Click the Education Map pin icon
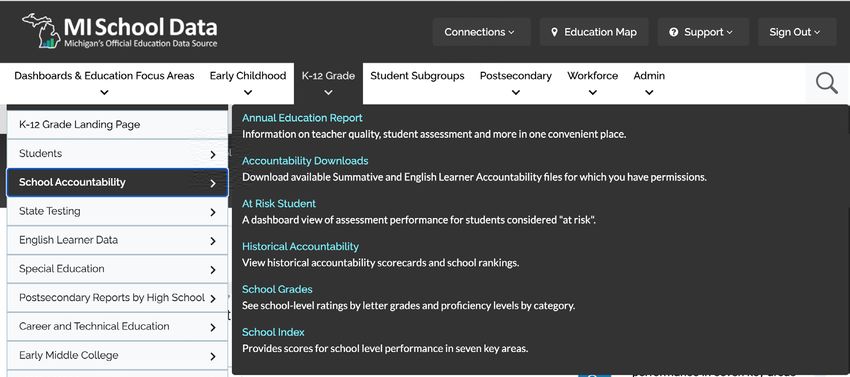This screenshot has height=377, width=850. click(554, 32)
